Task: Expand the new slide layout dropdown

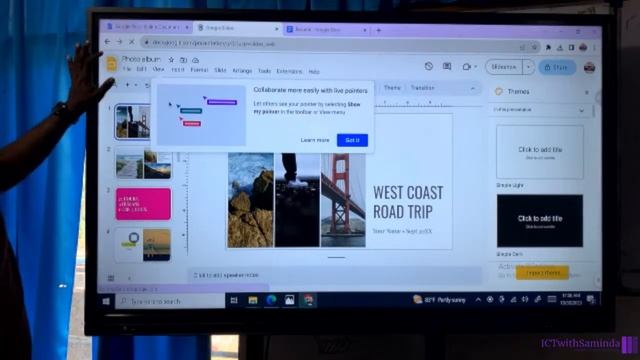Action: click(136, 85)
